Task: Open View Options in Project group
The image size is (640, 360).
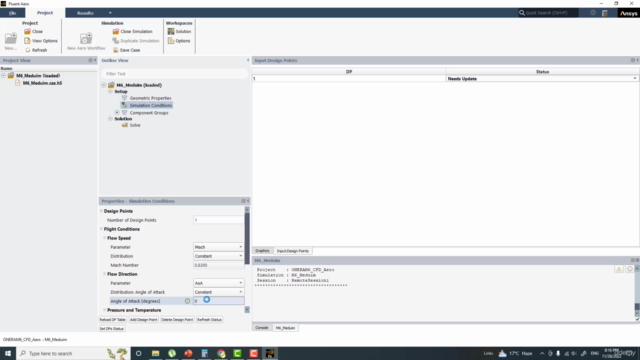Action: tap(41, 41)
